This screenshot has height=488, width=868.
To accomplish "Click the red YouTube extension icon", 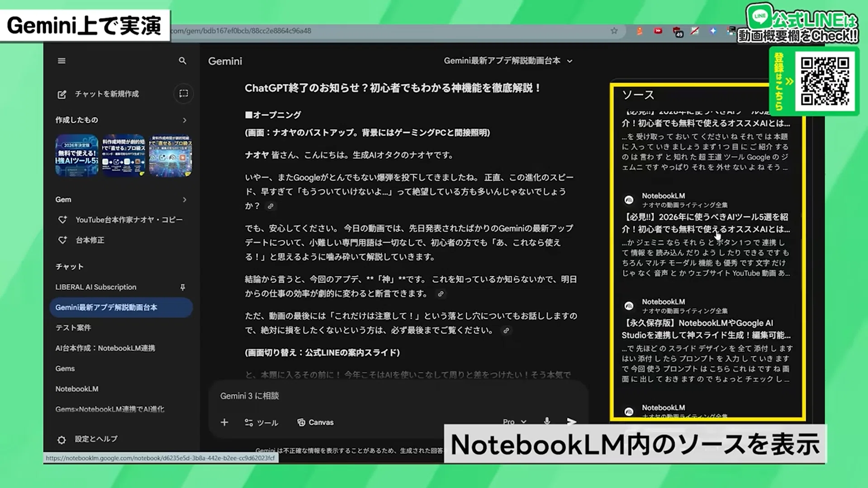I will 658,31.
